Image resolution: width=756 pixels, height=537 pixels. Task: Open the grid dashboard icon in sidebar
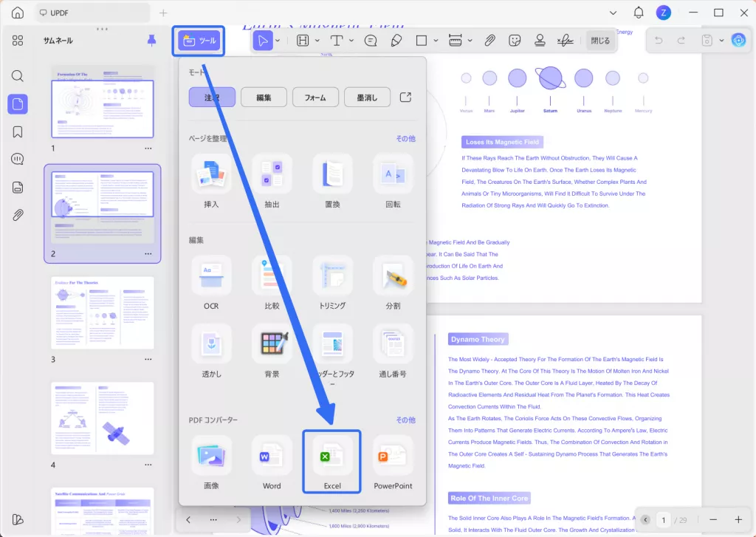(18, 41)
